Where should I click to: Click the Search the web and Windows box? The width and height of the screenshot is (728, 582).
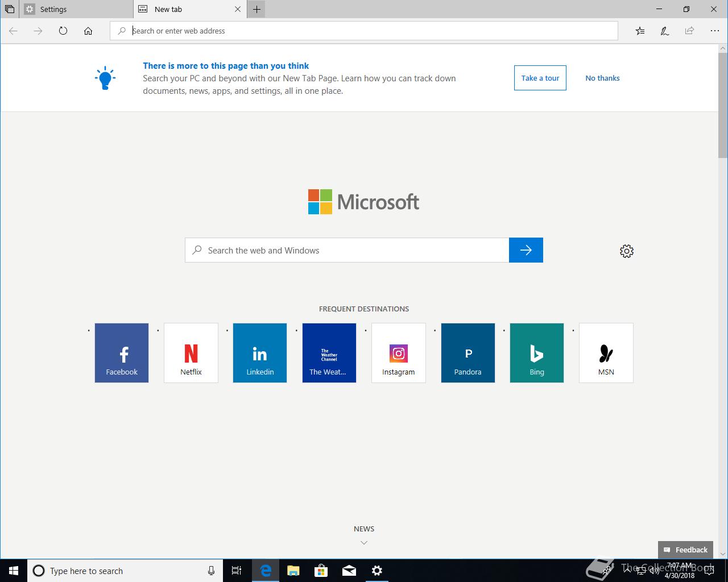point(347,250)
